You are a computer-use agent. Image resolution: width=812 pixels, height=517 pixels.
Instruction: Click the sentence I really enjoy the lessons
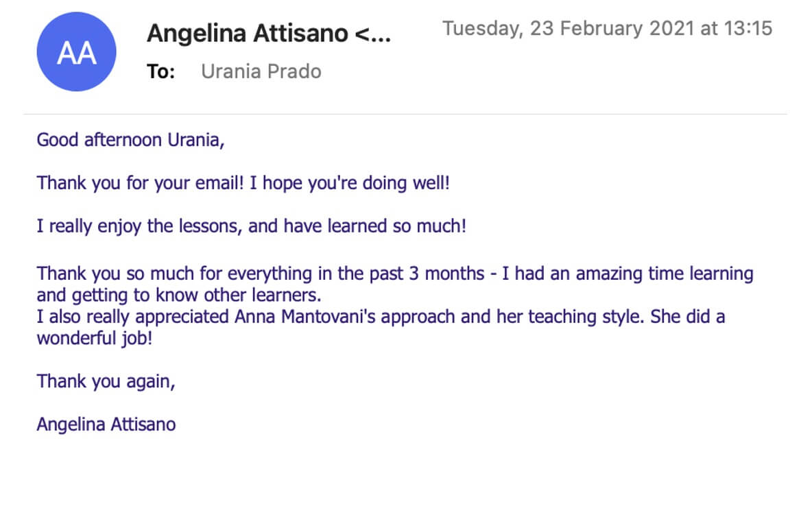click(x=139, y=226)
